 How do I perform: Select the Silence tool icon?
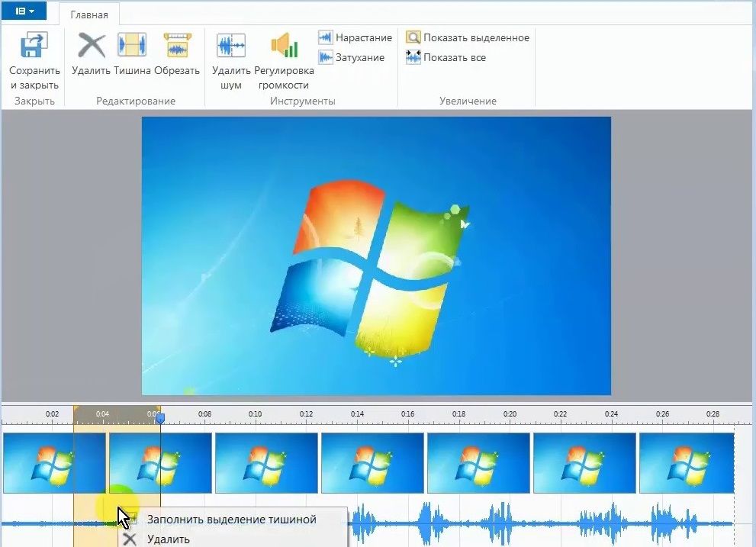132,46
